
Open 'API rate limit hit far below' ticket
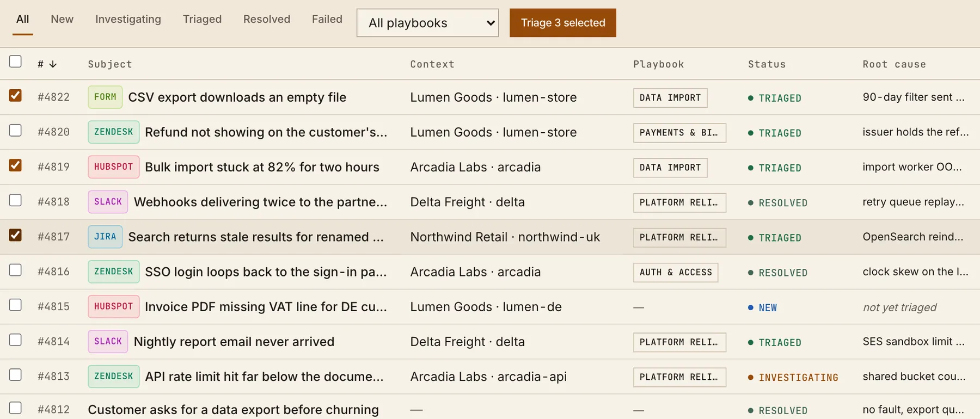coord(264,377)
